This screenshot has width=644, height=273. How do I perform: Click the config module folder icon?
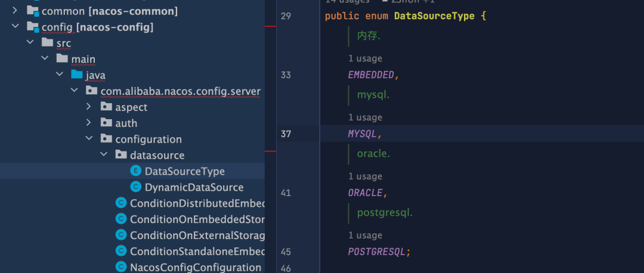33,27
